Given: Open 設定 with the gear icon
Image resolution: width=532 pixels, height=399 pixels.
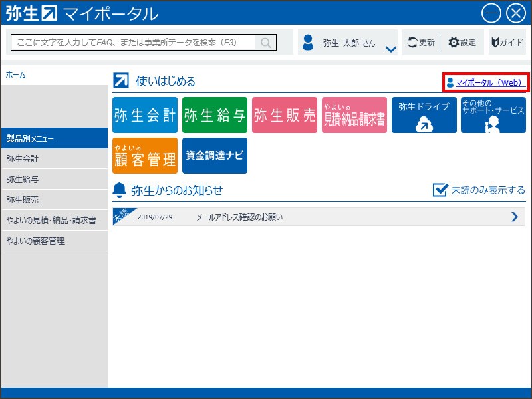Looking at the screenshot, I should [x=462, y=43].
